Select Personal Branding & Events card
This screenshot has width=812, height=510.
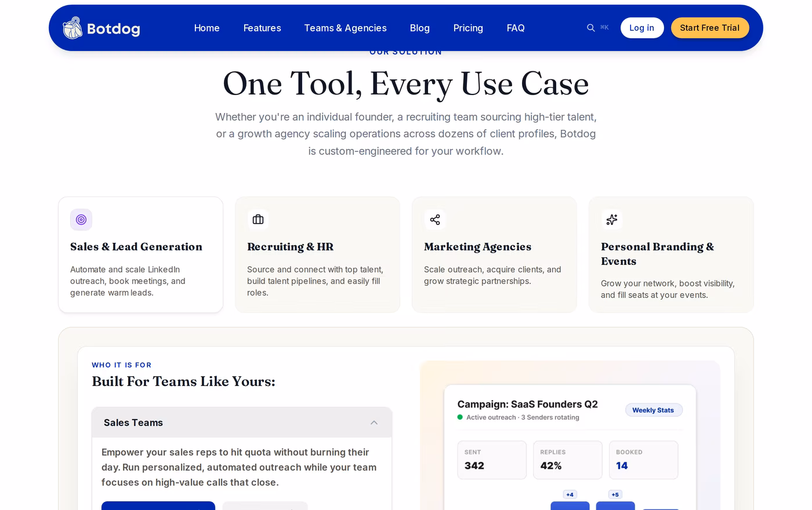coord(671,254)
